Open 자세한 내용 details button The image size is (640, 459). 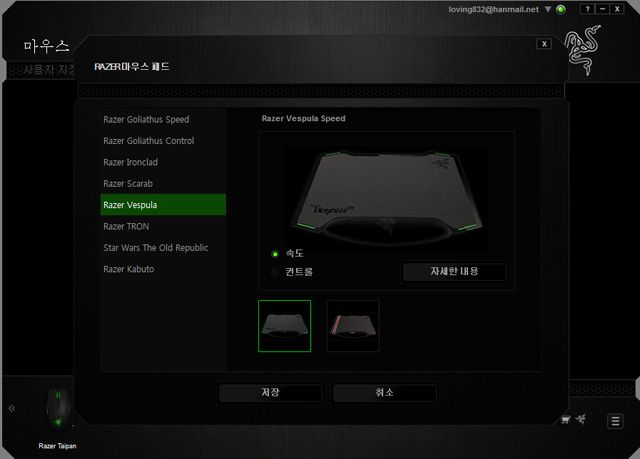454,271
